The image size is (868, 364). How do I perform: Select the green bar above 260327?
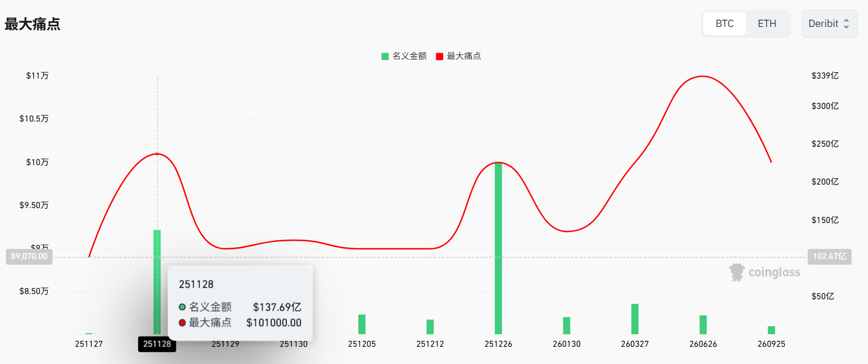(635, 319)
